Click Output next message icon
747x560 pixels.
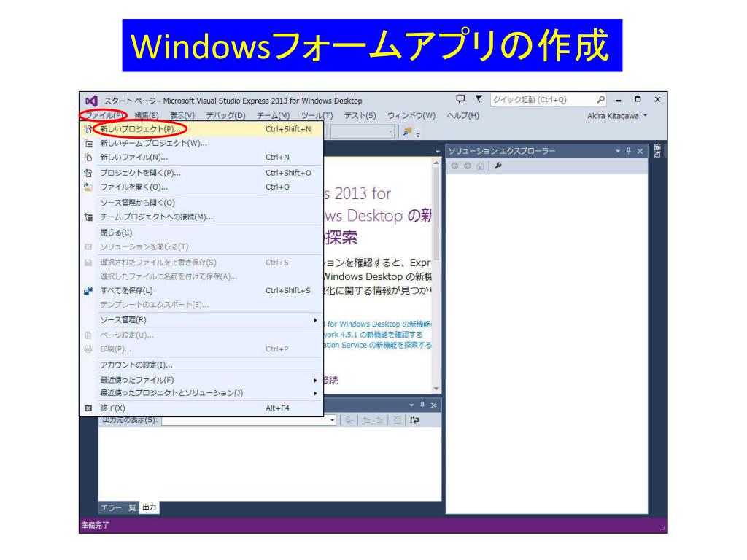click(x=379, y=421)
